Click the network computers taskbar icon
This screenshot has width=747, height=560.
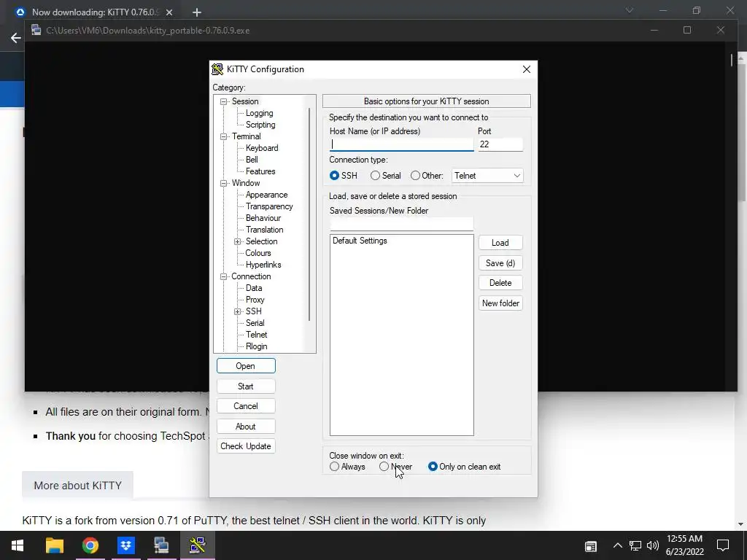click(x=161, y=545)
